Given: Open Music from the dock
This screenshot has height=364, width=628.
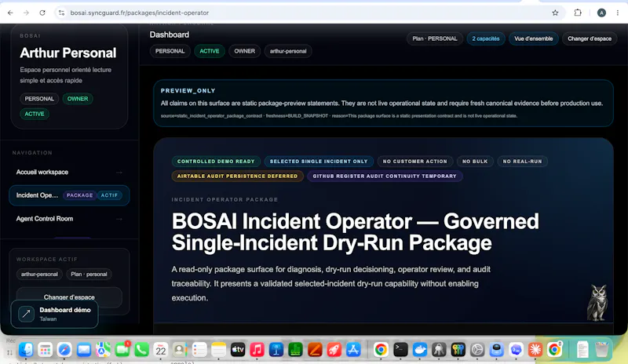Looking at the screenshot, I should pyautogui.click(x=257, y=350).
